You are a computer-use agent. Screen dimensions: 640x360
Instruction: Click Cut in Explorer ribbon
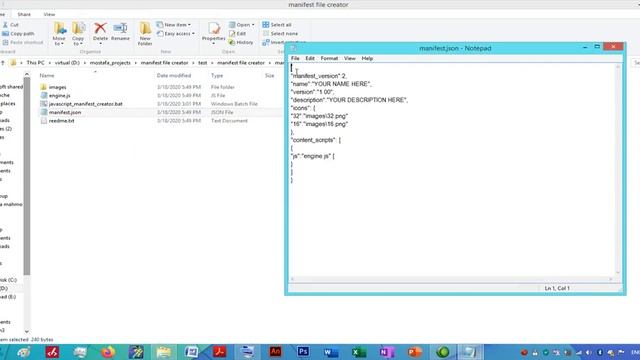[x=11, y=25]
